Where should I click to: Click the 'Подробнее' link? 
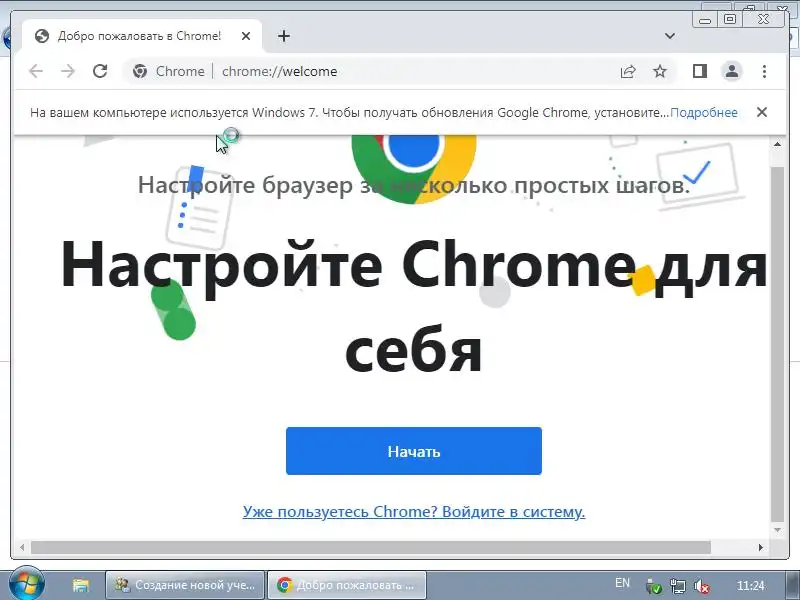[704, 112]
